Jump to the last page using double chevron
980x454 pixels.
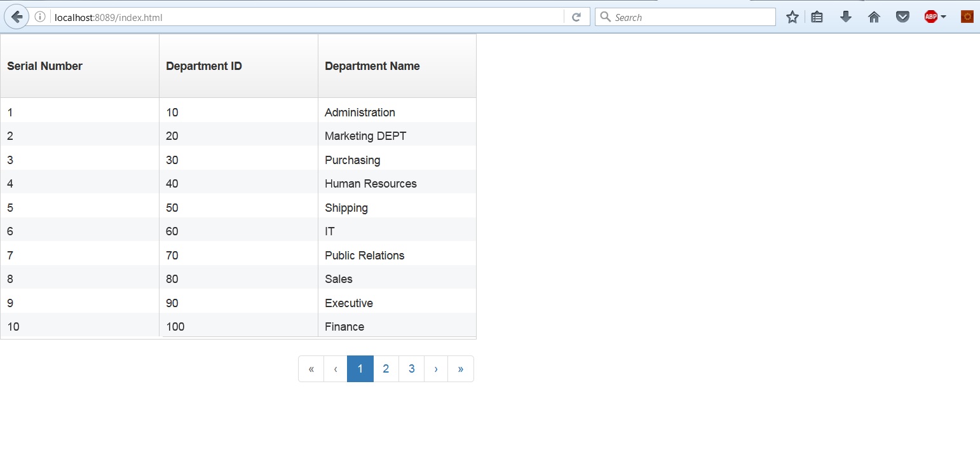pyautogui.click(x=461, y=369)
